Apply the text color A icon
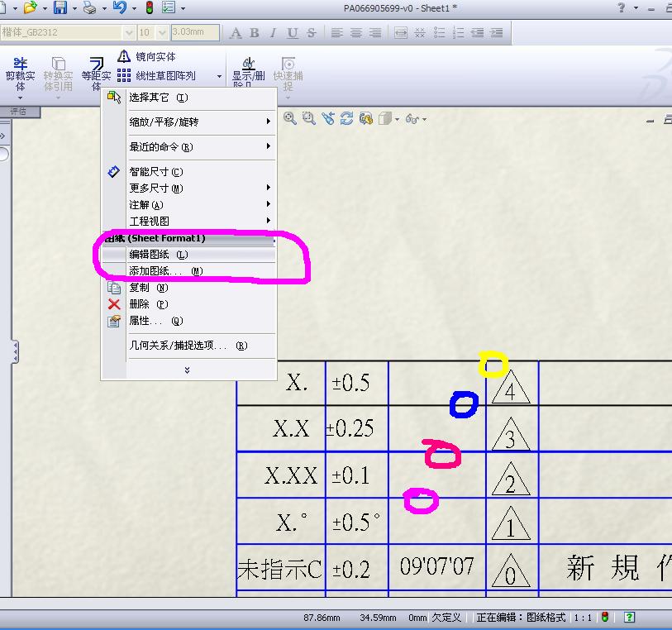The width and height of the screenshot is (672, 630). point(236,32)
